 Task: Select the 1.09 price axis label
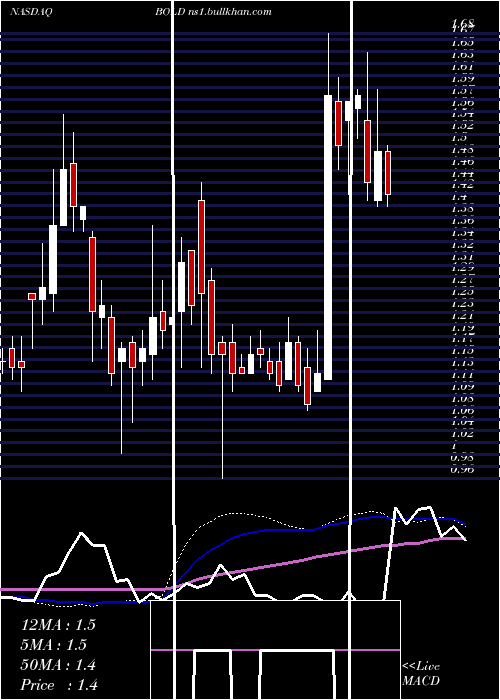(462, 387)
